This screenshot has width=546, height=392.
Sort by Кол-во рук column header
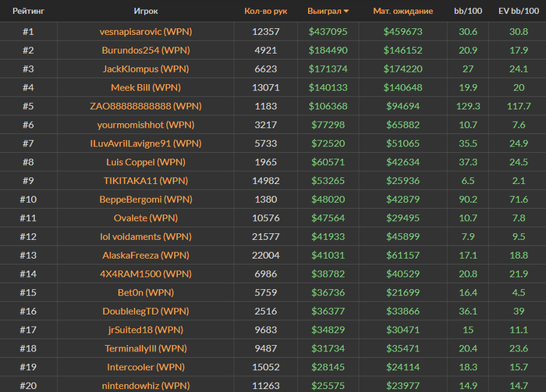point(266,11)
